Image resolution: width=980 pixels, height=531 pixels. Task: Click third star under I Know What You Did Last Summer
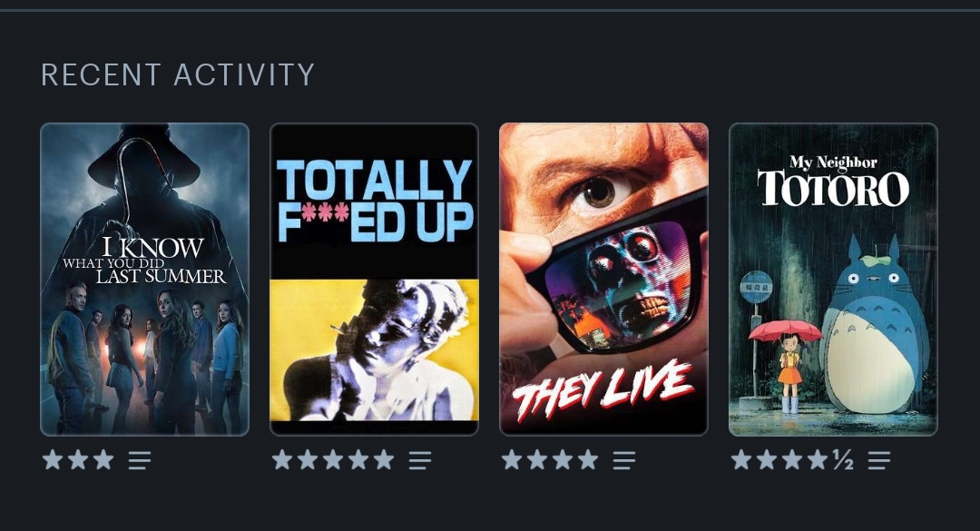coord(103,459)
